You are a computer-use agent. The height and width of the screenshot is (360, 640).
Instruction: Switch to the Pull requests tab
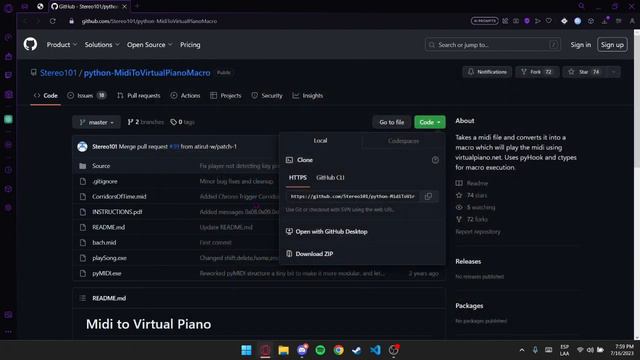point(138,96)
